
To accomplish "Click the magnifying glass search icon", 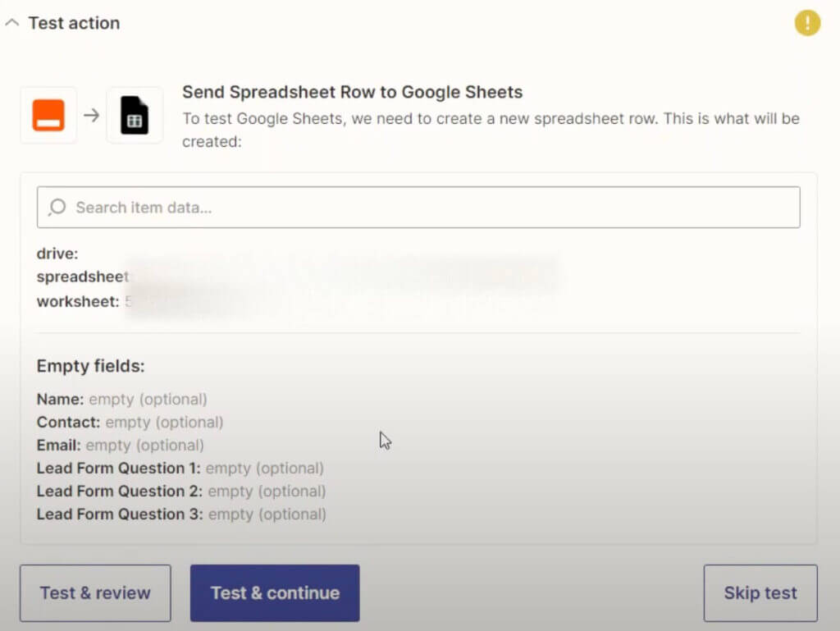I will coord(57,207).
